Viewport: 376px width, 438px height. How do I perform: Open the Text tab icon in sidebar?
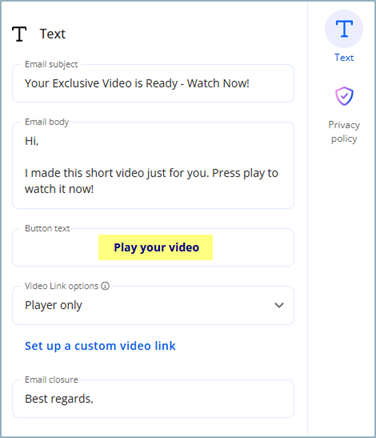click(344, 29)
